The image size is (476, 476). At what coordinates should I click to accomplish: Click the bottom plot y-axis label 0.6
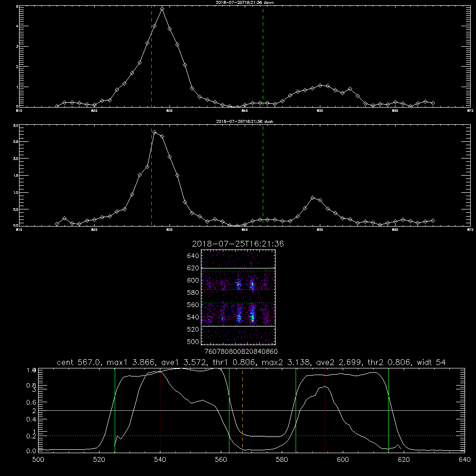(31, 402)
